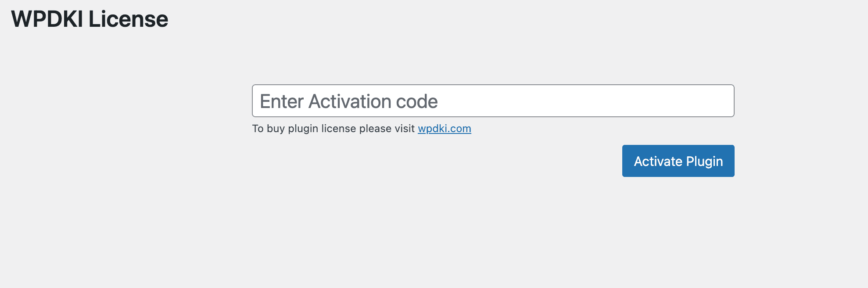Click the 'Enter Activation code' placeholder text
The image size is (868, 288).
349,101
